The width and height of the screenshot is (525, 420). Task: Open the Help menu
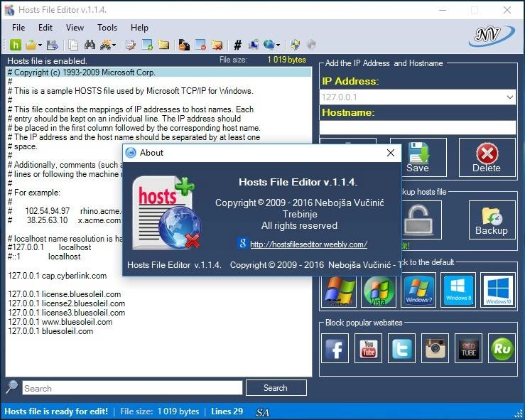click(x=139, y=28)
